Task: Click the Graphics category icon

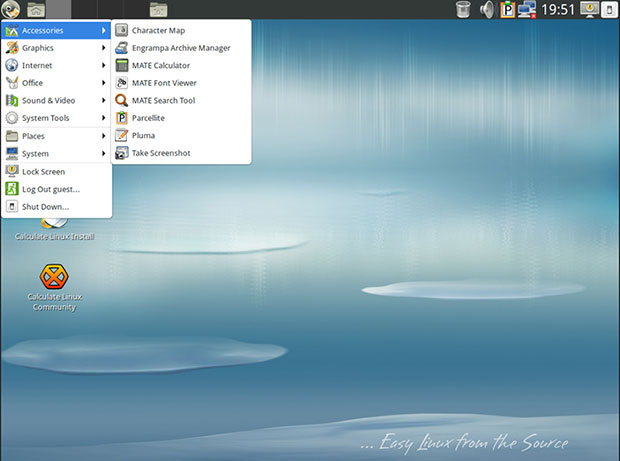Action: point(12,48)
